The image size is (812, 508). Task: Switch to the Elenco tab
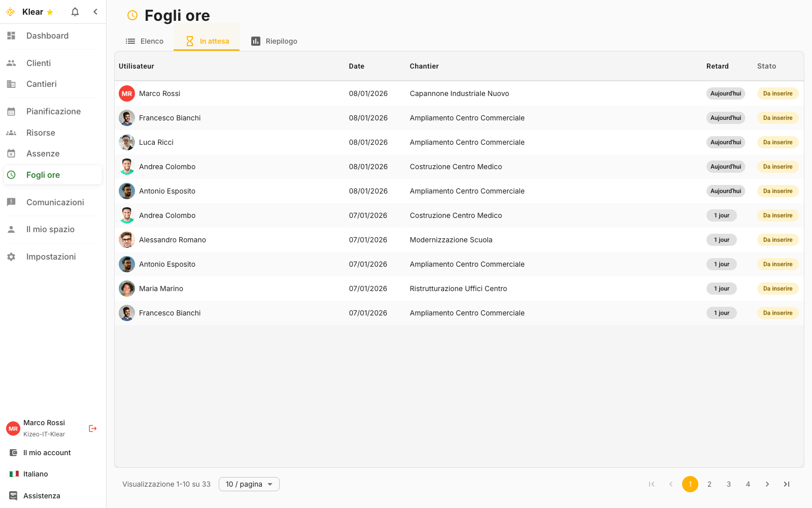point(145,41)
